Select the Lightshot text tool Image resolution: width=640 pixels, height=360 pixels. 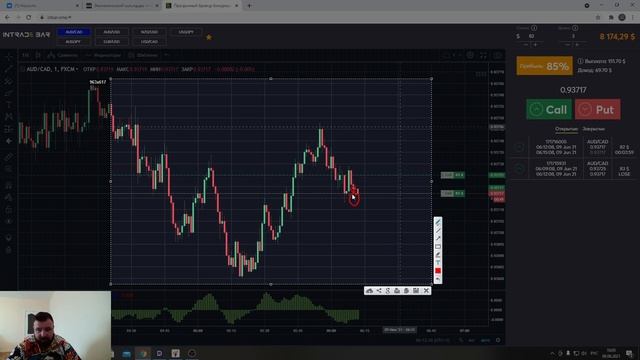(438, 263)
